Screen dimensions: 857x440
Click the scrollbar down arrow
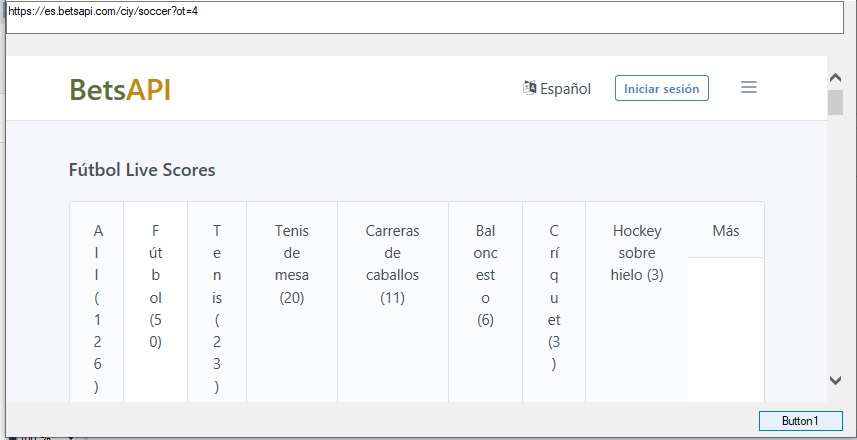point(836,380)
